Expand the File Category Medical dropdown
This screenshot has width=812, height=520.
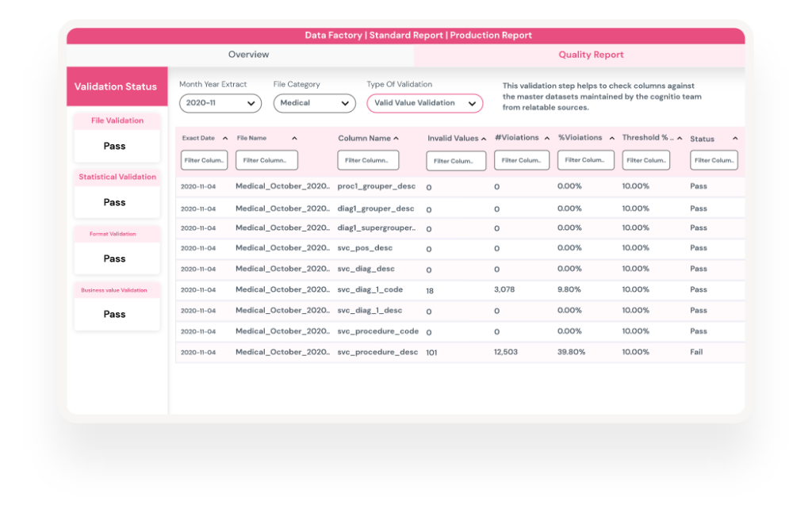click(x=314, y=103)
